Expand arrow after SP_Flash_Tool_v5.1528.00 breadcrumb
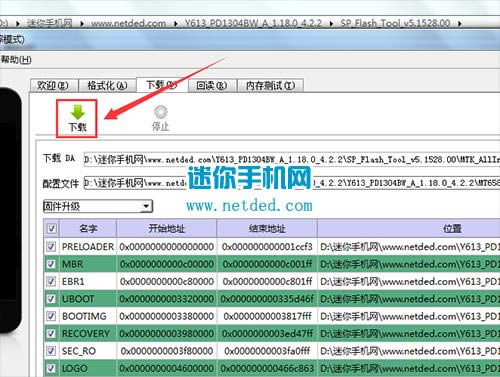This screenshot has width=500, height=377. pos(460,24)
